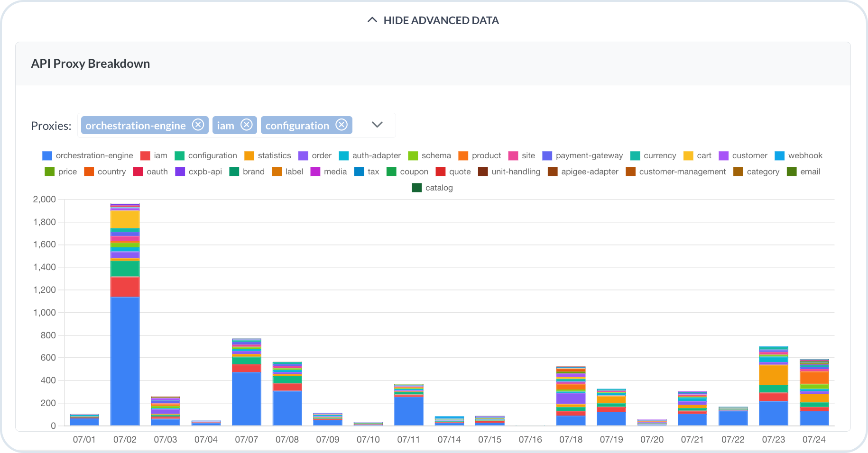
Task: Click the cart yellow legend swatch
Action: 688,155
